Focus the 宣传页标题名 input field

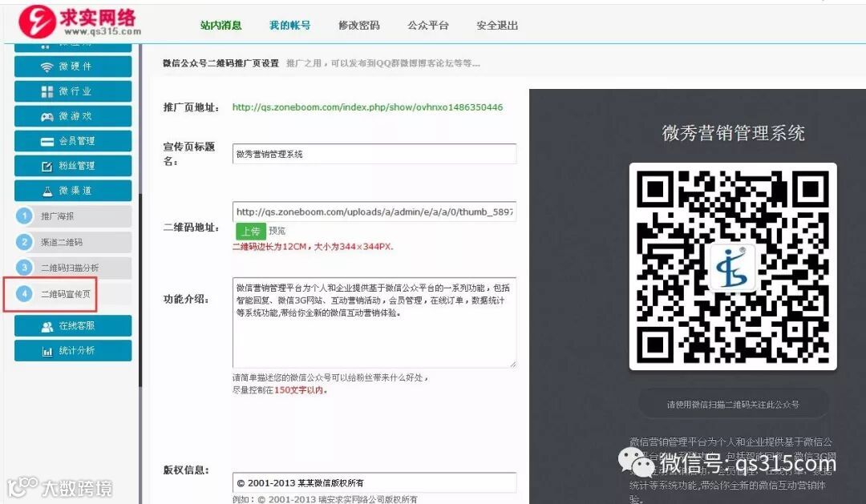click(374, 154)
